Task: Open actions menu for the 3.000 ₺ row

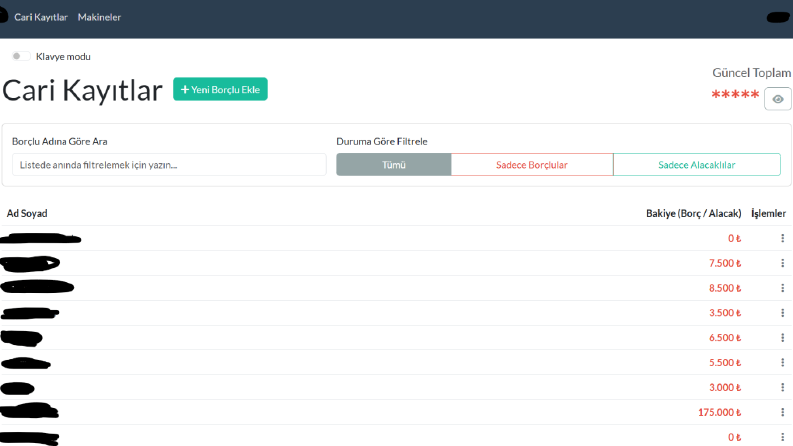Action: pyautogui.click(x=782, y=387)
